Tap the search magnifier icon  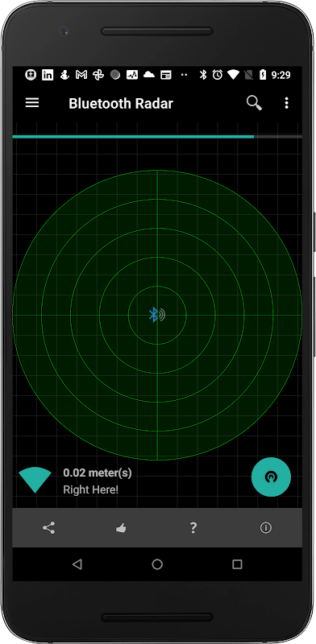click(254, 103)
